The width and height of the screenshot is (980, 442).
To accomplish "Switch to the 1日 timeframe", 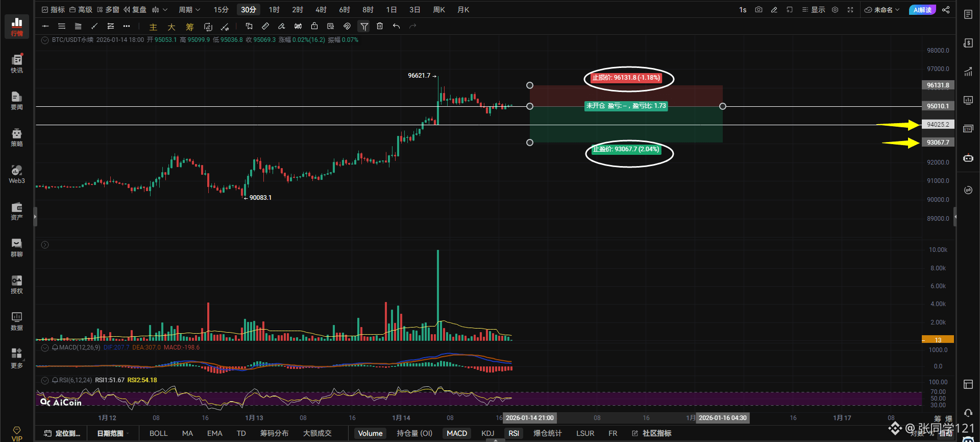I will (391, 10).
